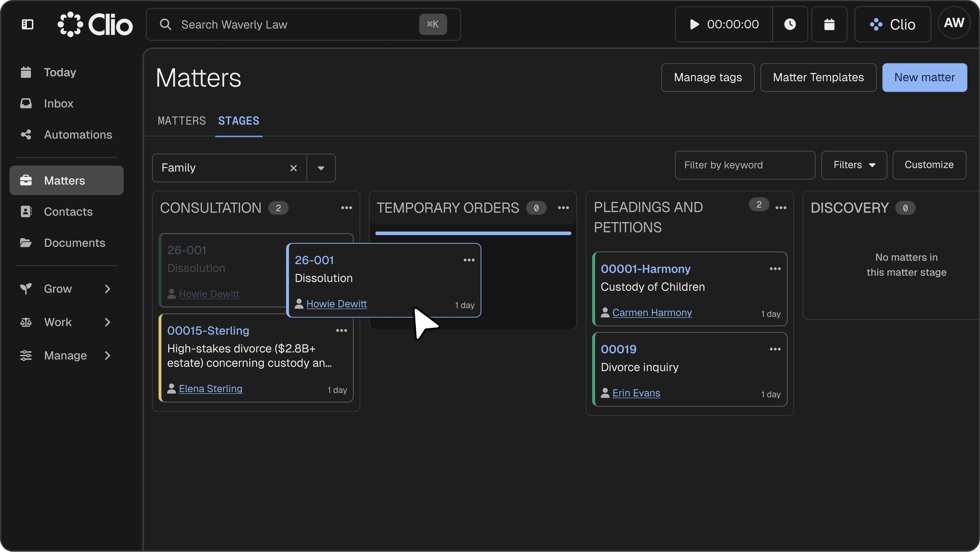Open Inbox in the sidebar
This screenshot has height=552, width=980.
click(x=67, y=103)
